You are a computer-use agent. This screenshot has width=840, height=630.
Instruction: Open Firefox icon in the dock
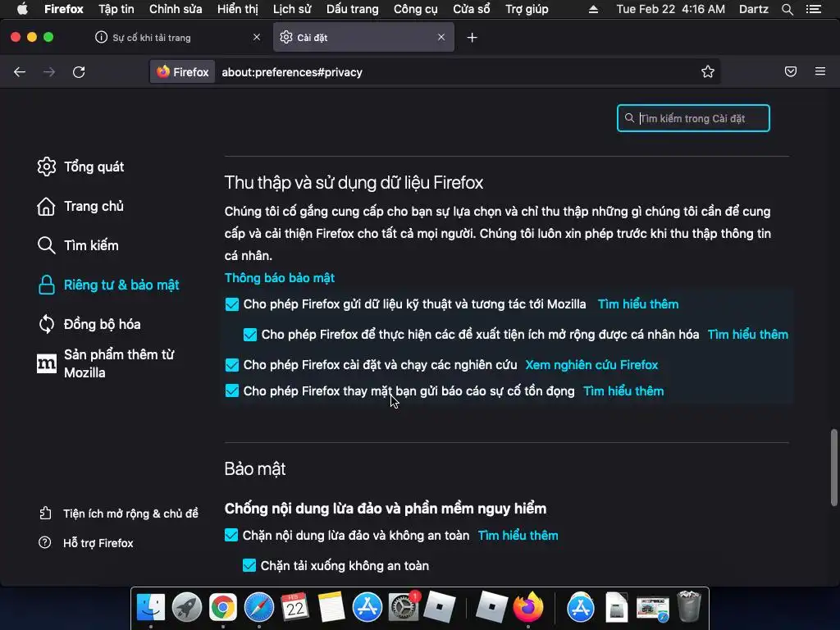click(527, 608)
